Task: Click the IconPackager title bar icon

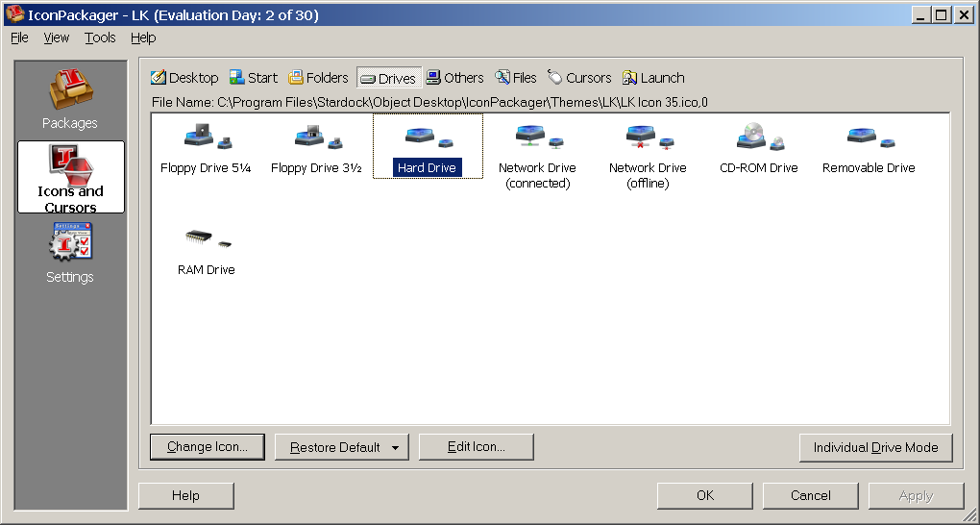Action: (15, 13)
